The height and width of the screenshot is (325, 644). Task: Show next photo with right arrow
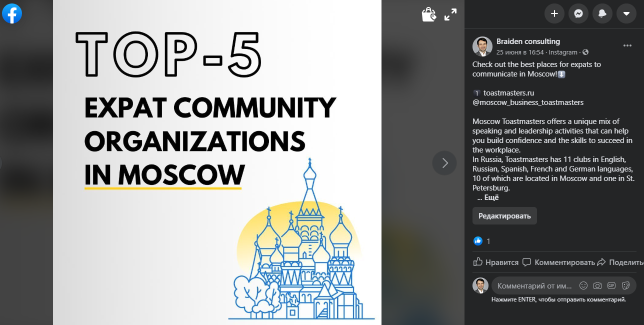pyautogui.click(x=444, y=163)
